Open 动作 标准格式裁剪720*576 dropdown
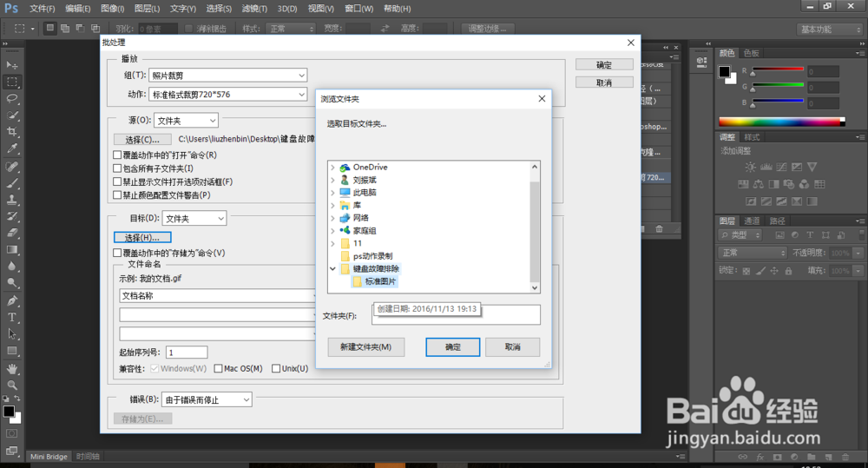 point(228,94)
